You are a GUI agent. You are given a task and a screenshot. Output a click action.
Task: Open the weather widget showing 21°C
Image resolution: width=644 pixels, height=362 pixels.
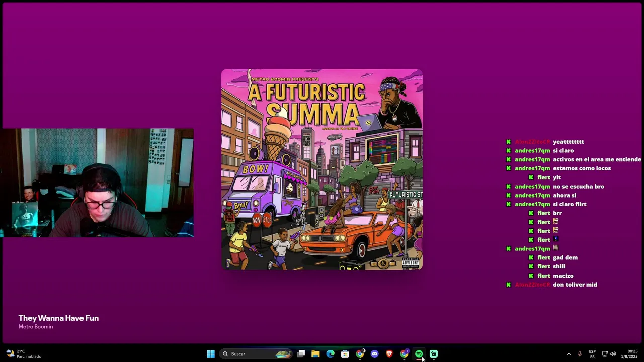pyautogui.click(x=24, y=354)
